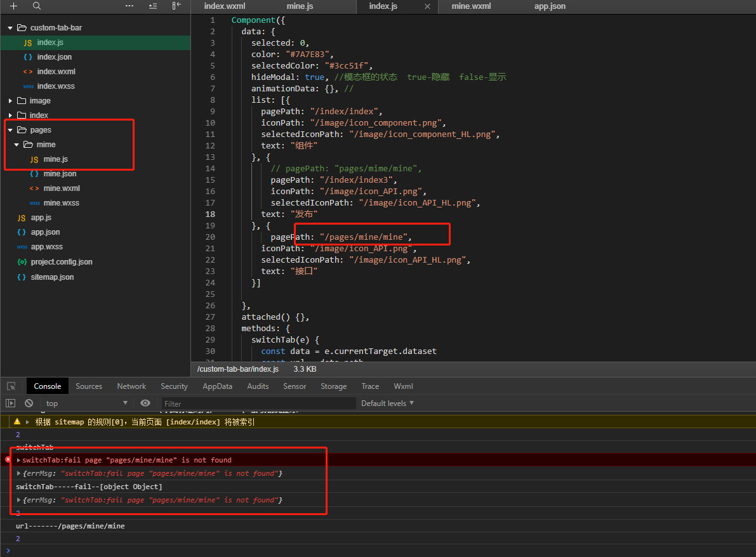Open the Trace devtools tab
Screen dimensions: 756x557
click(x=370, y=386)
